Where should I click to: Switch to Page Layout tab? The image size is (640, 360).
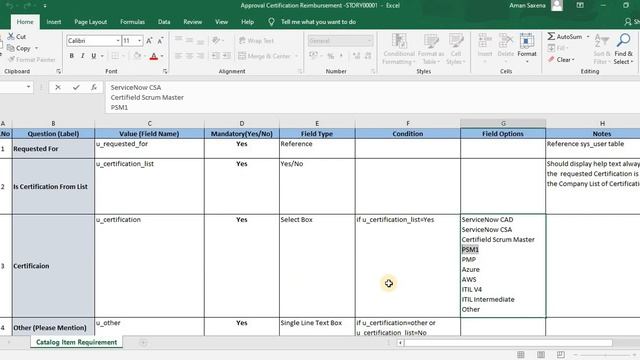[91, 22]
